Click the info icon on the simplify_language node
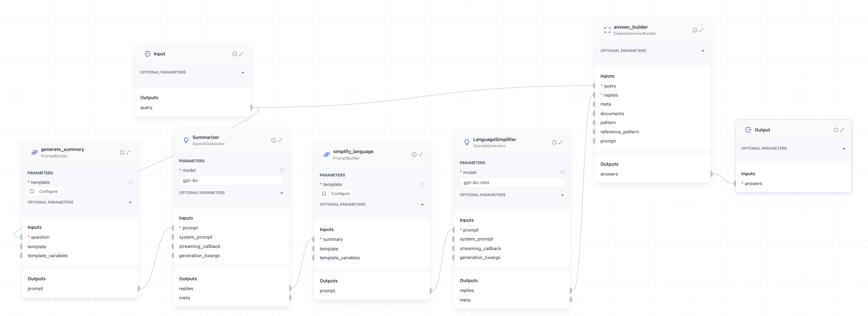This screenshot has width=868, height=316. pyautogui.click(x=414, y=155)
